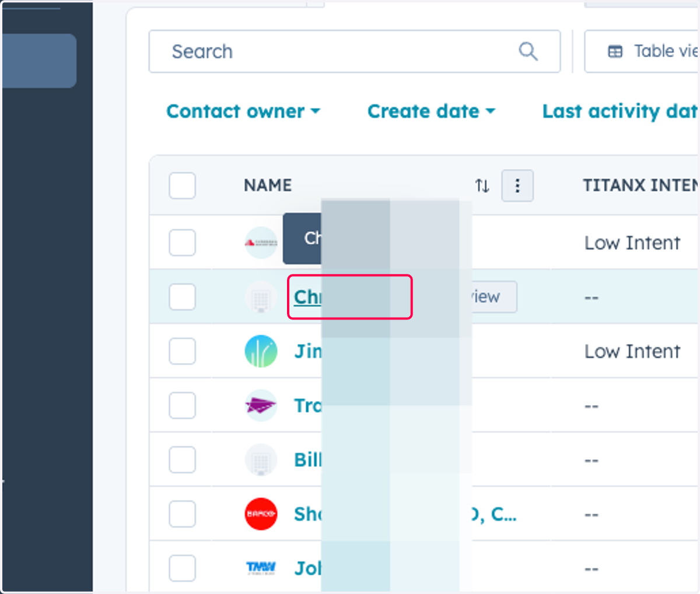Click the building avatar in highlighted row
The width and height of the screenshot is (700, 594).
pos(261,297)
